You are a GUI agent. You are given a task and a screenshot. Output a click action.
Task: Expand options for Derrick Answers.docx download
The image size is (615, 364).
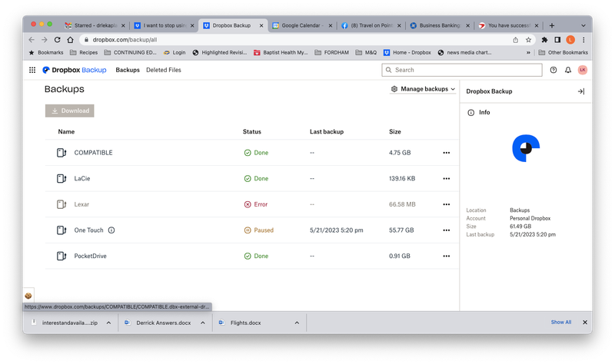203,323
